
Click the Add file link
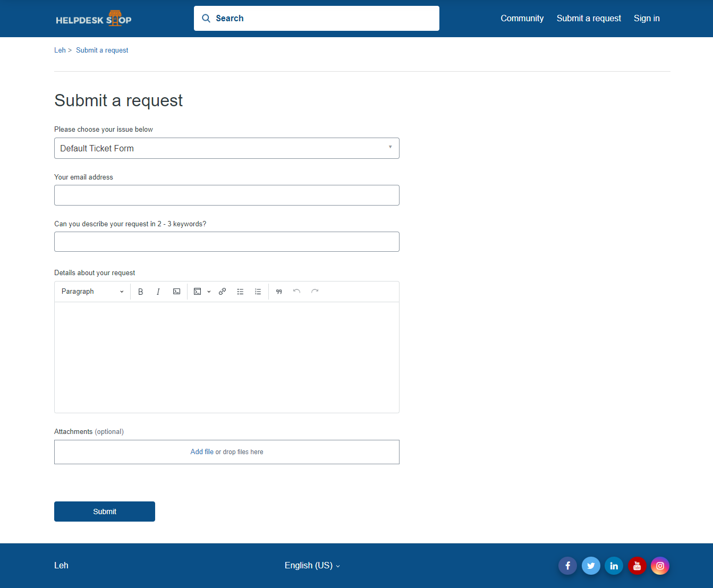coord(202,452)
